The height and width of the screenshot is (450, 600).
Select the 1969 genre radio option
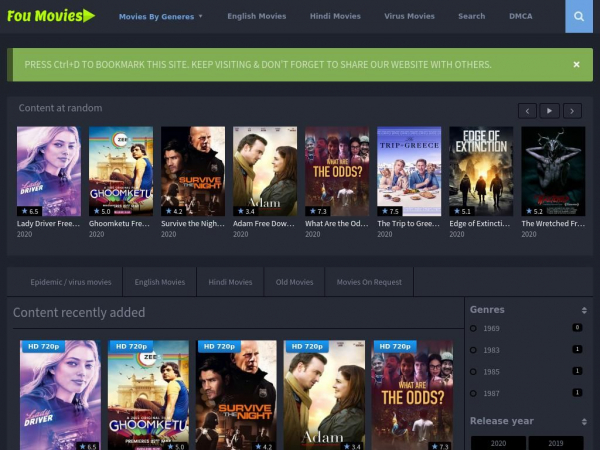(x=474, y=328)
